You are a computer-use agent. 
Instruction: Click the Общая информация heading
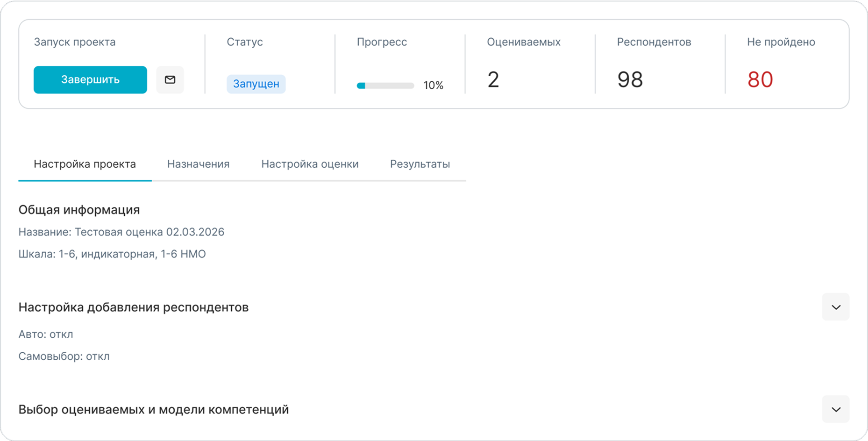[x=79, y=210]
